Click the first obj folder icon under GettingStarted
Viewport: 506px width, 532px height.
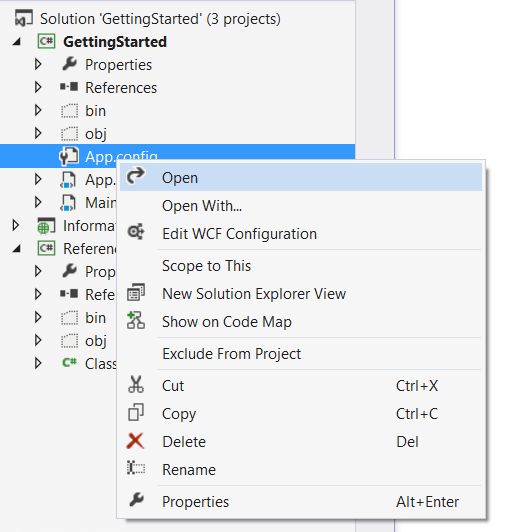[x=70, y=133]
